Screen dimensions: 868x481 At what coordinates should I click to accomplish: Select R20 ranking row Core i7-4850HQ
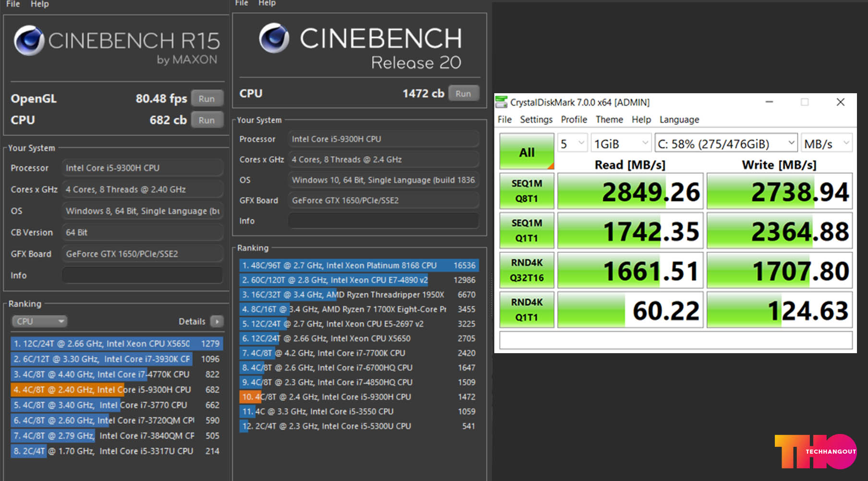click(359, 382)
